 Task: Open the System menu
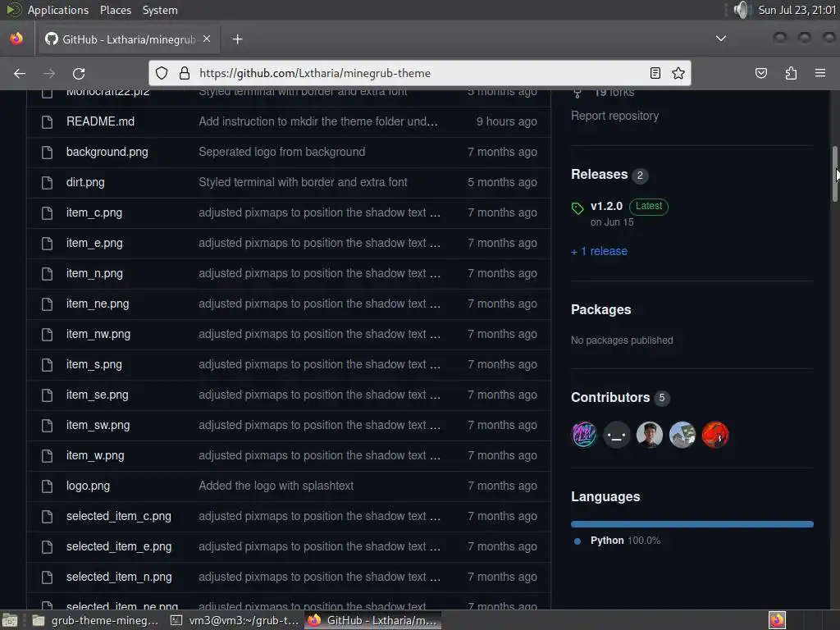click(x=160, y=10)
